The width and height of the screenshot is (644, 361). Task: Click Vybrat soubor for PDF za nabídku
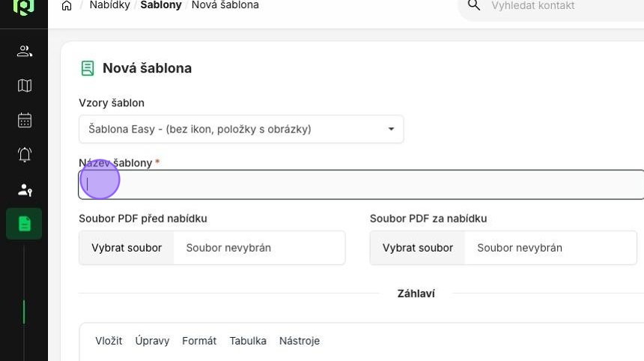coord(418,248)
